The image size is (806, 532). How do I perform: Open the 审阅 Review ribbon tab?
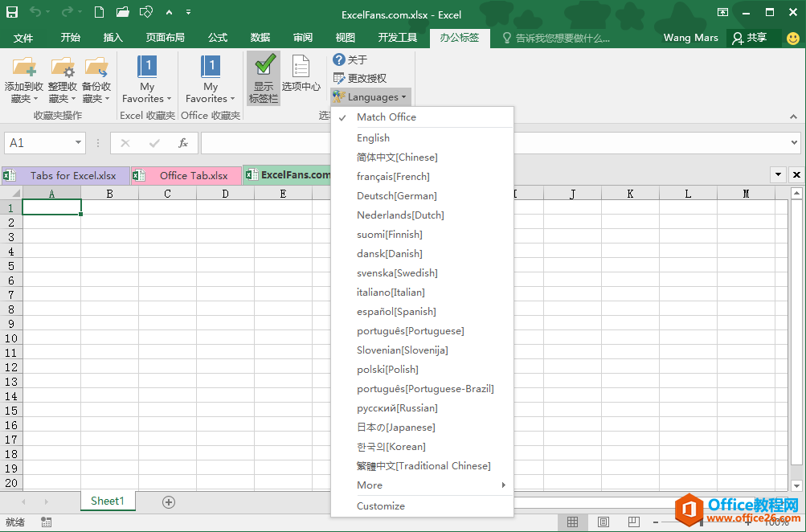pos(303,38)
